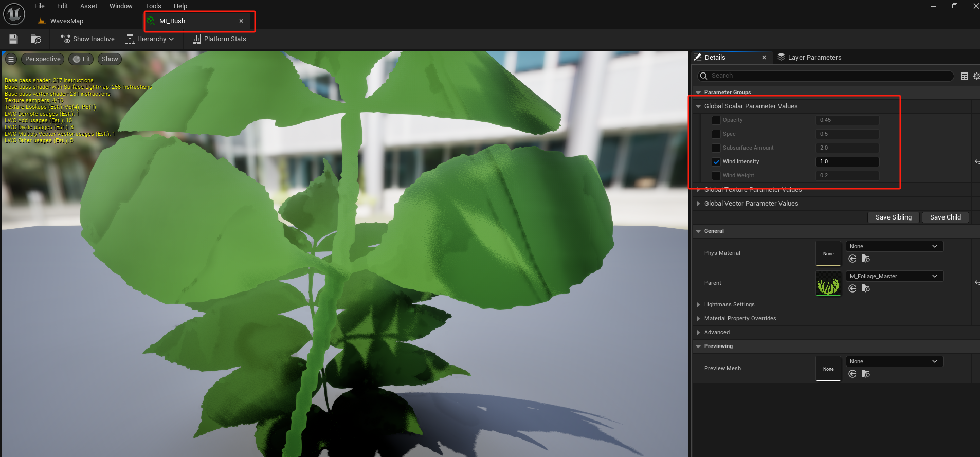Uncheck the Wind Intensity checkbox
Image resolution: width=980 pixels, height=457 pixels.
click(x=716, y=162)
